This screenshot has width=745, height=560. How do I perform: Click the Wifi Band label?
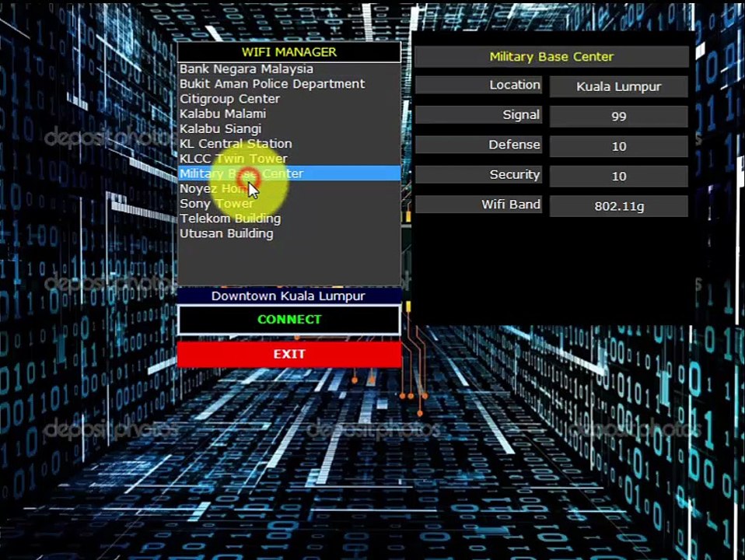[478, 205]
